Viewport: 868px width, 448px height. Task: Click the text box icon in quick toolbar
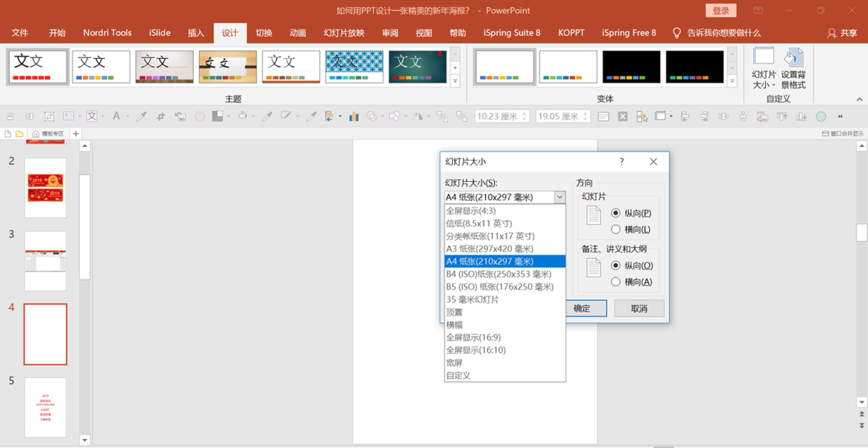click(68, 116)
